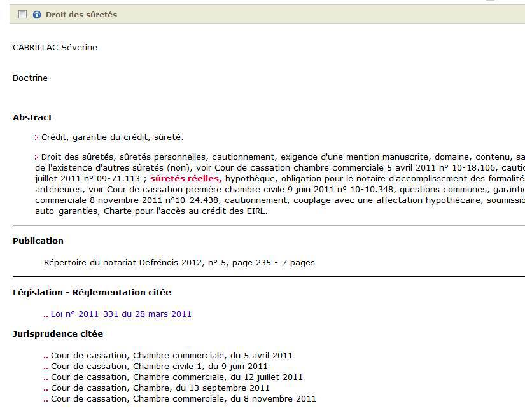Open the Droit des sûretés record title

[81, 15]
